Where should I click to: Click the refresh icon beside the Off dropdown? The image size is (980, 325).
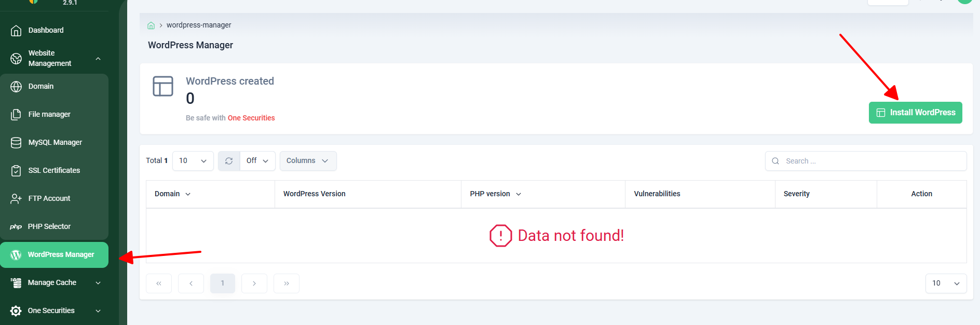tap(229, 161)
